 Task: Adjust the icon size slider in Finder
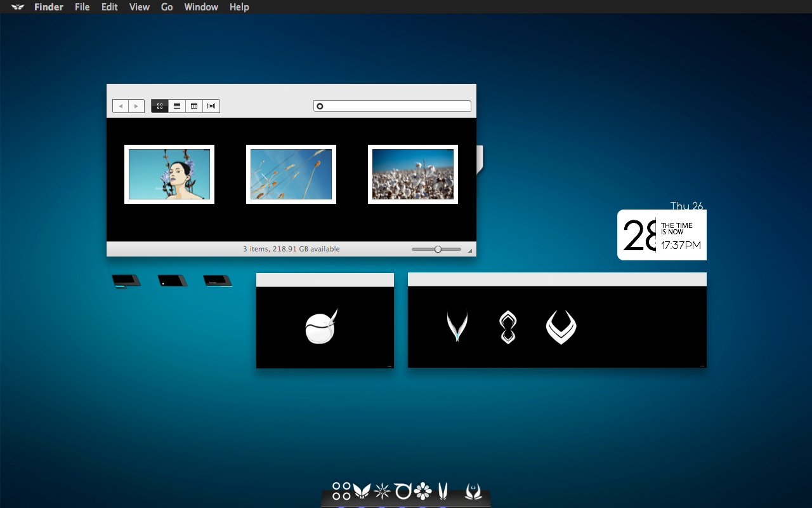click(436, 250)
